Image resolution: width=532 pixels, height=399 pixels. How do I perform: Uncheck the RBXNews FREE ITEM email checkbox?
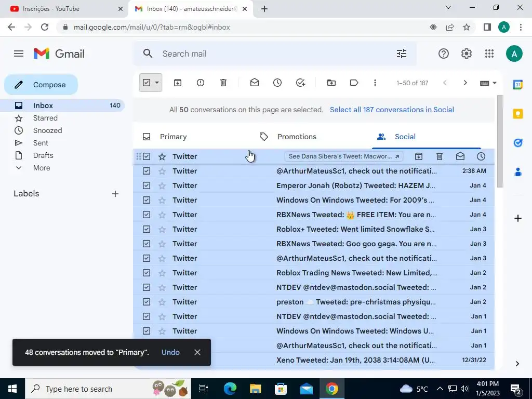[146, 215]
